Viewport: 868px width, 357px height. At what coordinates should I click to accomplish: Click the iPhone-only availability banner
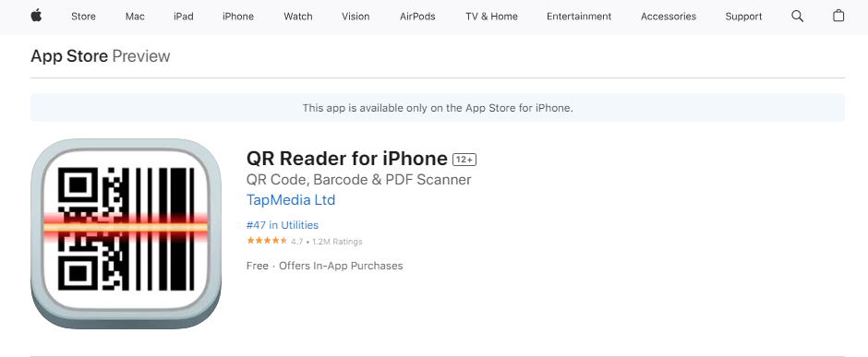pyautogui.click(x=438, y=108)
